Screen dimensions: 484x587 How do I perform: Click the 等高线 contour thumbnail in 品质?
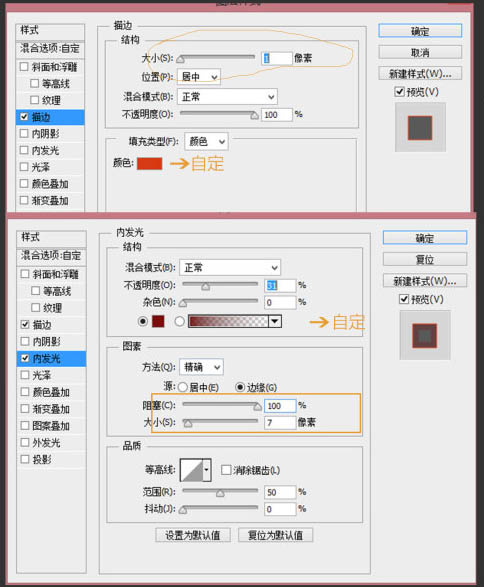coord(192,470)
